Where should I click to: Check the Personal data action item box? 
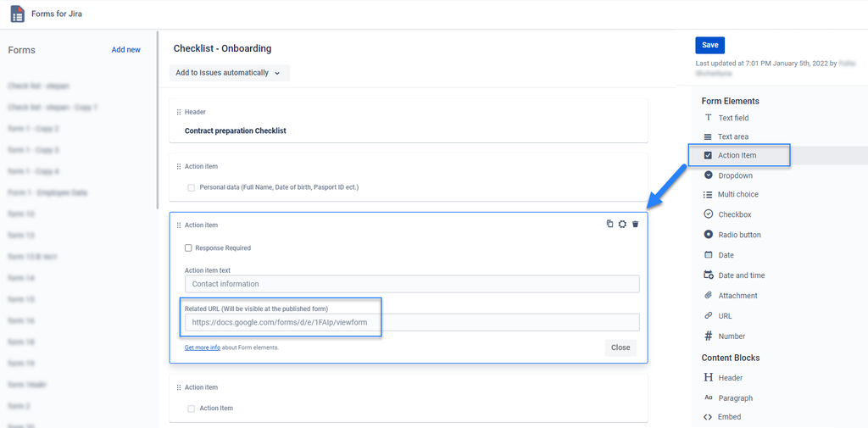point(192,187)
